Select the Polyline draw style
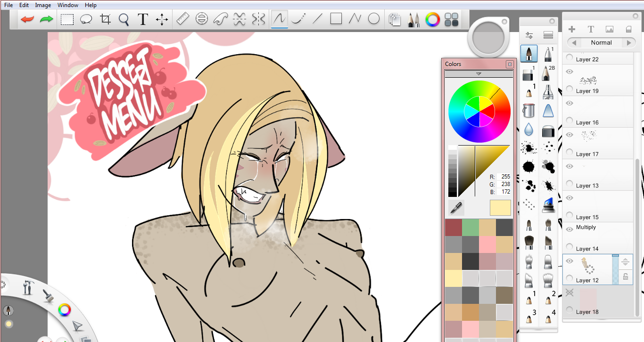644x342 pixels. [355, 19]
